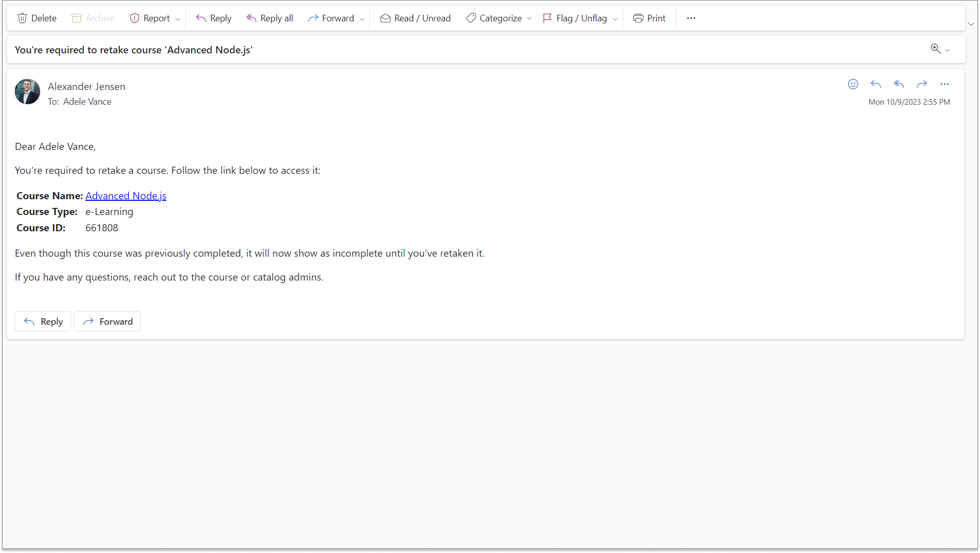Add an emoji reaction to the message

click(853, 84)
